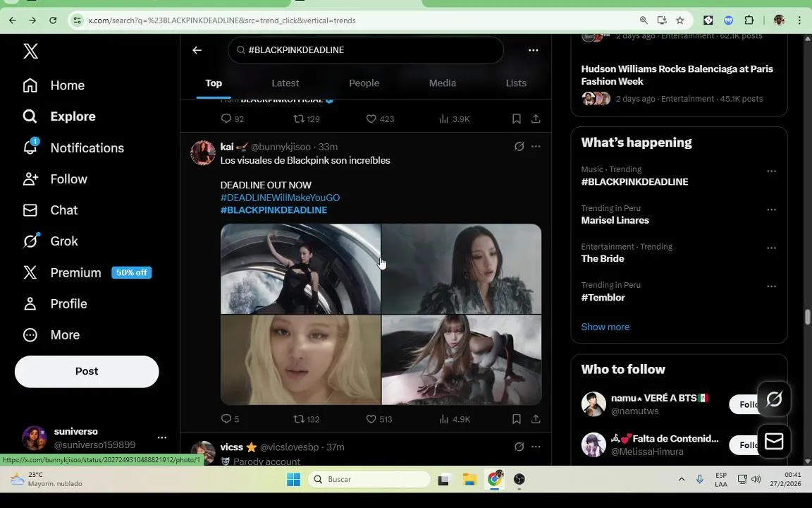The image size is (812, 508).
Task: Open Marisel Linares trend
Action: click(615, 220)
